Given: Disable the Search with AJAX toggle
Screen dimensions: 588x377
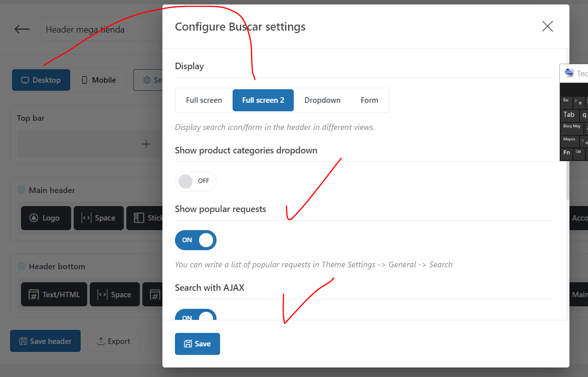Looking at the screenshot, I should coord(195,315).
